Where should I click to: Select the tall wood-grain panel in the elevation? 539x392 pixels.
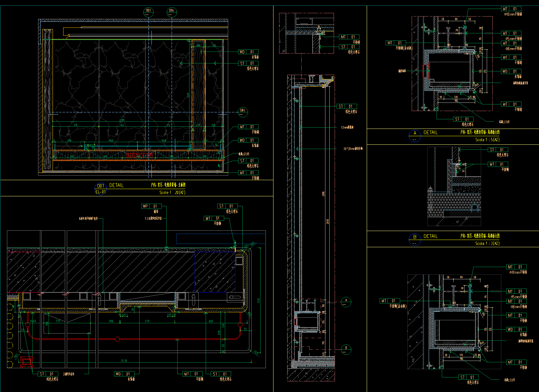pyautogui.click(x=198, y=94)
